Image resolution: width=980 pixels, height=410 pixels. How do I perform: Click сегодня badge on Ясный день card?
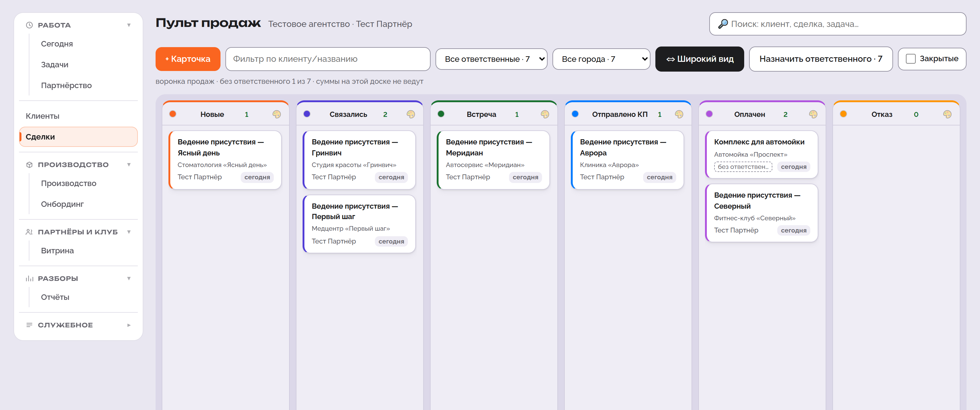point(257,177)
